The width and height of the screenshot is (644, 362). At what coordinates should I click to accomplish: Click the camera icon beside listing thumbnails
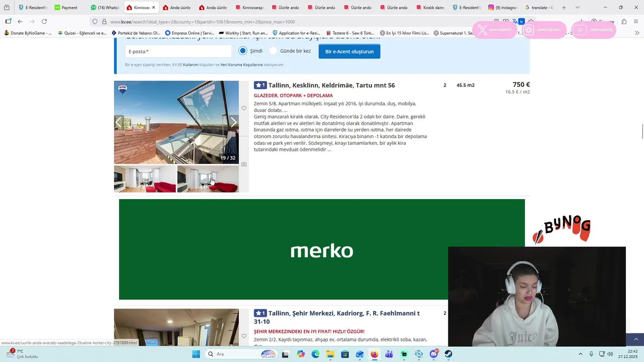pos(244,164)
